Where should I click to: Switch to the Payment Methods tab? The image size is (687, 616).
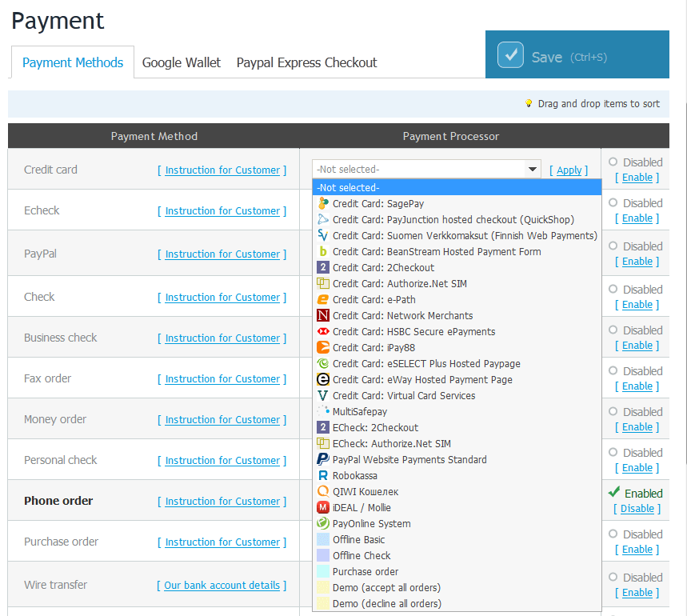pos(73,62)
